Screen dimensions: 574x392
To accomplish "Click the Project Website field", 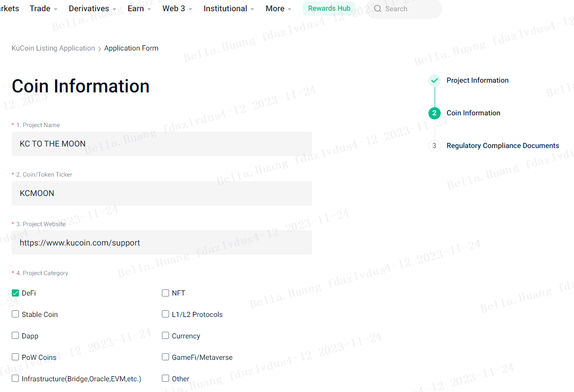I will click(162, 242).
